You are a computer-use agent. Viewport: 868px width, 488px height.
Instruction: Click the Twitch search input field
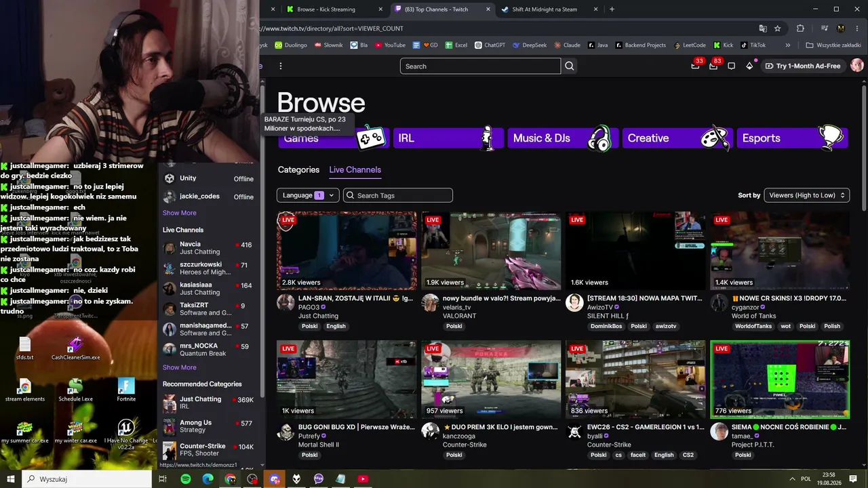tap(480, 66)
